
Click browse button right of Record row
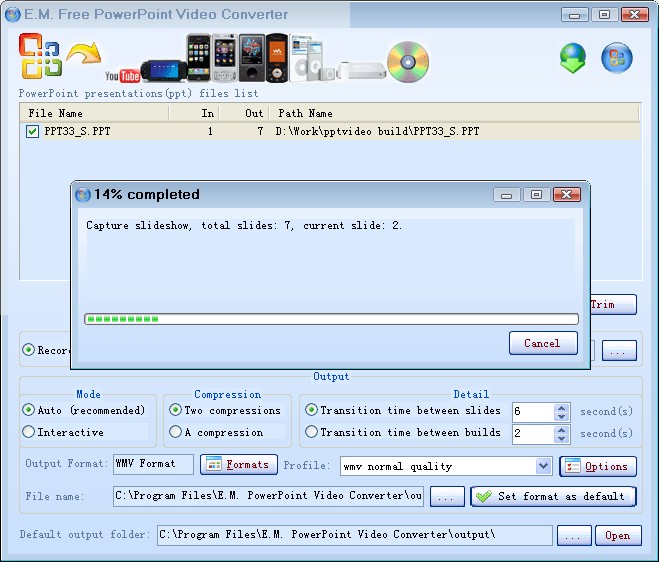[619, 351]
